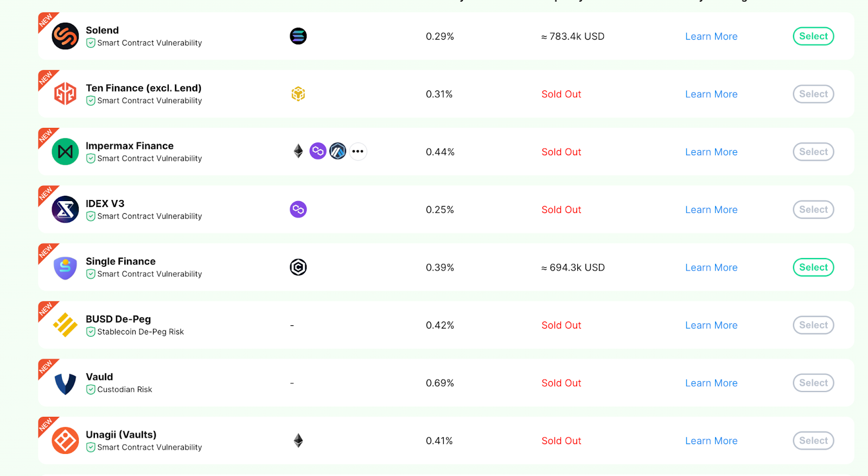Click the BNB chain icon for Ten Finance
The image size is (868, 476).
298,94
